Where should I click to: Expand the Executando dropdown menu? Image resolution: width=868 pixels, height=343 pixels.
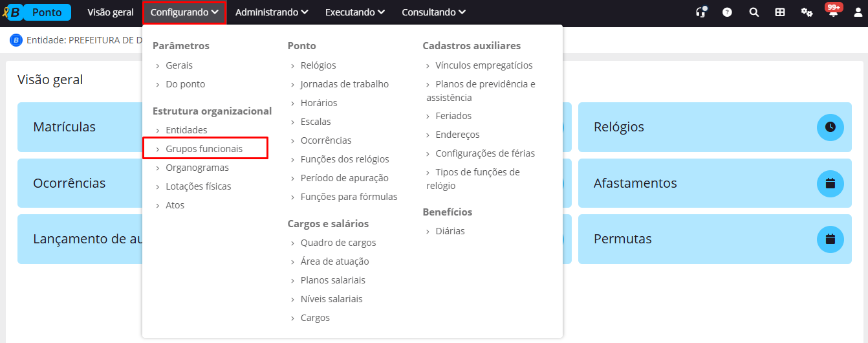(x=355, y=12)
